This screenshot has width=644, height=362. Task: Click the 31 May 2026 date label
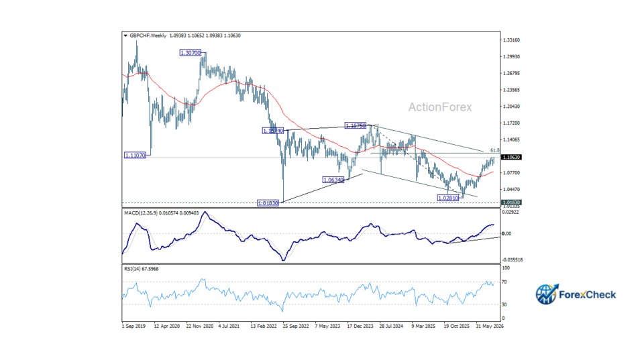click(490, 326)
